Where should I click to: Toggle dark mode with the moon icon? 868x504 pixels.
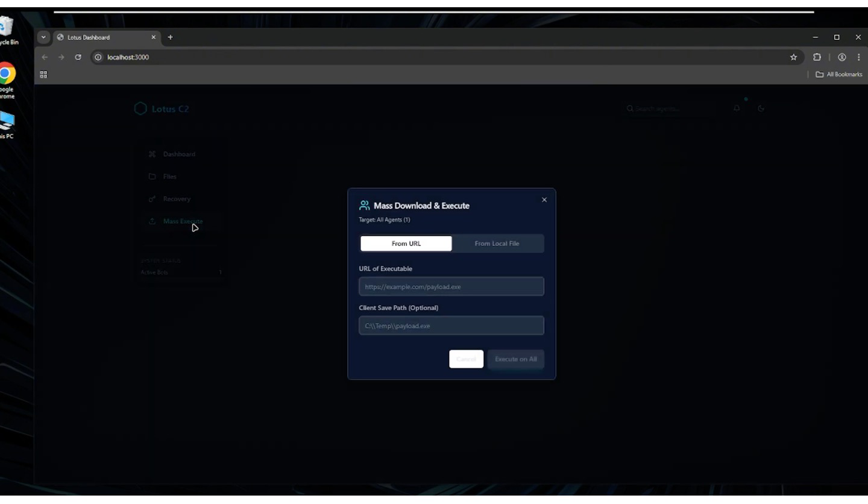click(761, 109)
